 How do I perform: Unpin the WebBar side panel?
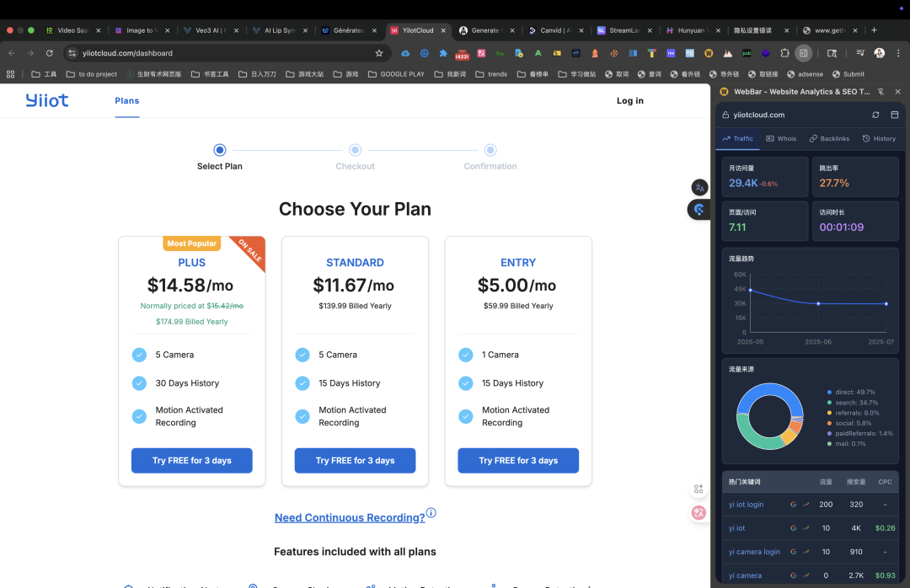coord(881,92)
